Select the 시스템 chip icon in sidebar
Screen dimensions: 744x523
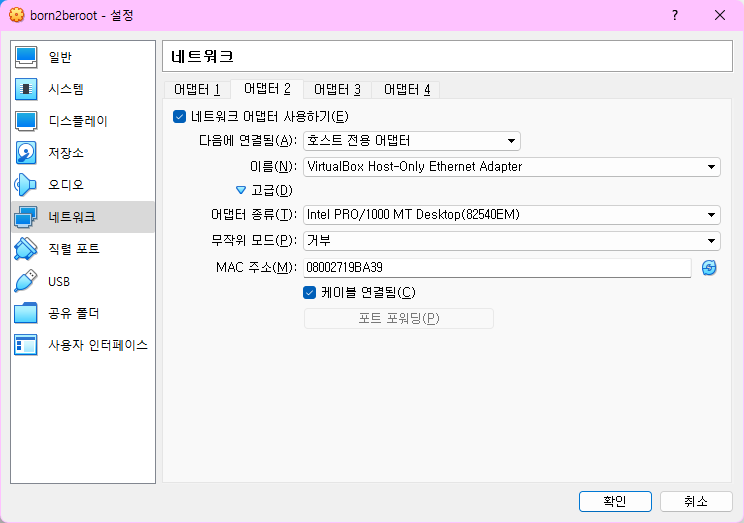pyautogui.click(x=26, y=89)
